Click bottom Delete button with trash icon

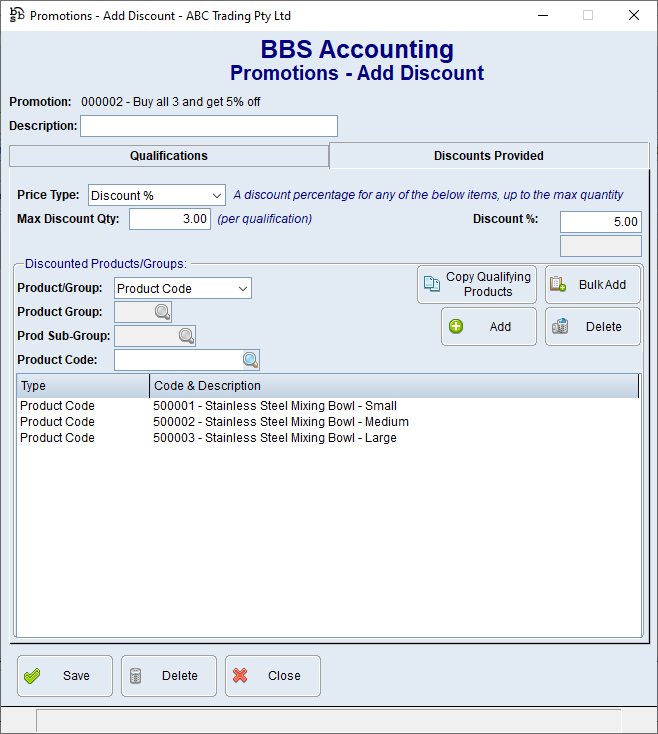click(x=169, y=676)
